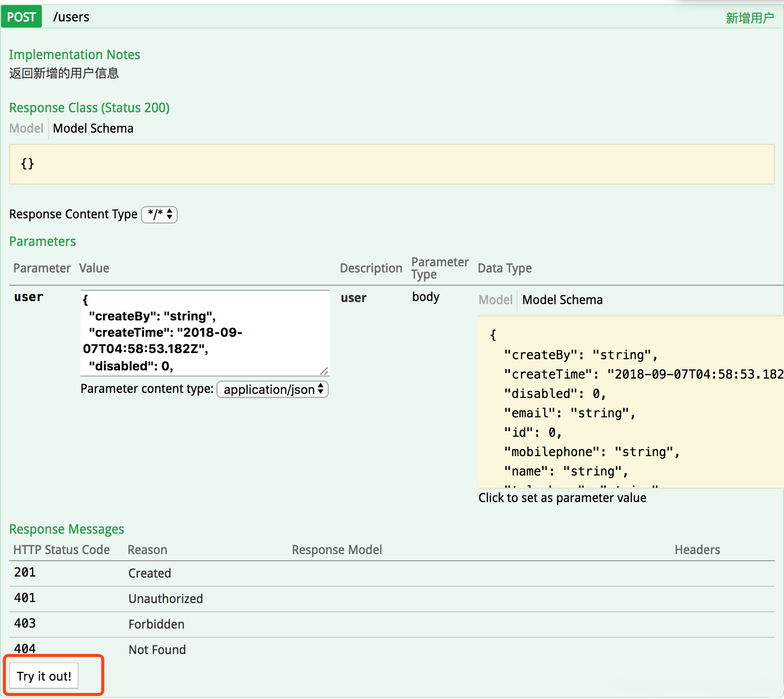The height and width of the screenshot is (699, 784).
Task: Click the 401 status code cell
Action: (x=25, y=598)
